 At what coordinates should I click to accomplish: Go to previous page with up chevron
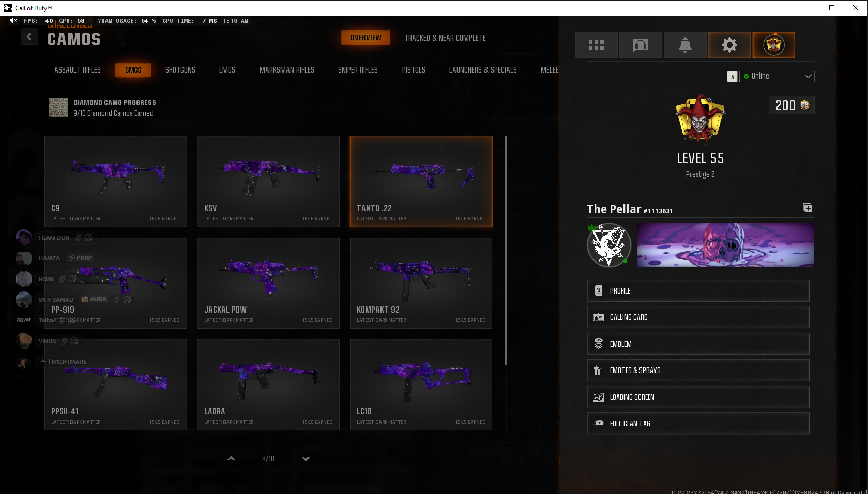point(231,459)
